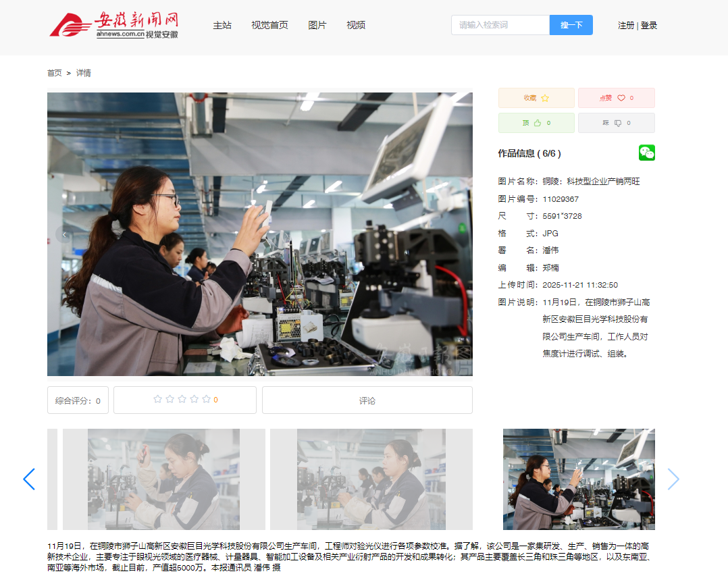Focus the 请输入检索词 search field
728x582 pixels.
coord(500,25)
